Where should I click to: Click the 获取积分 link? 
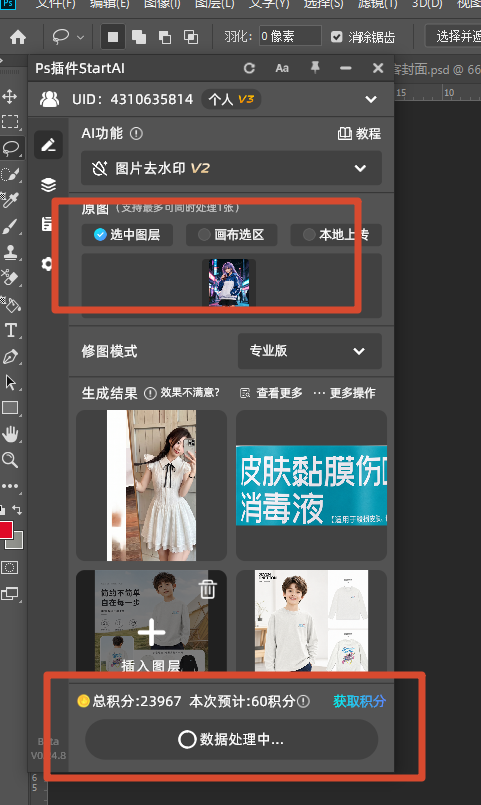359,701
